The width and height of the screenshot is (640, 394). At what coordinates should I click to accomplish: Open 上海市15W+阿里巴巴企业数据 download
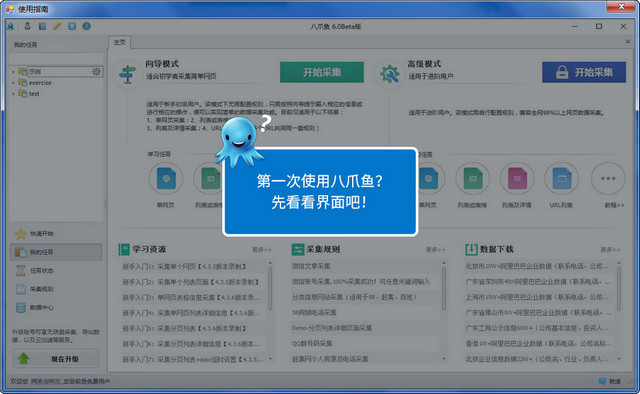537,297
